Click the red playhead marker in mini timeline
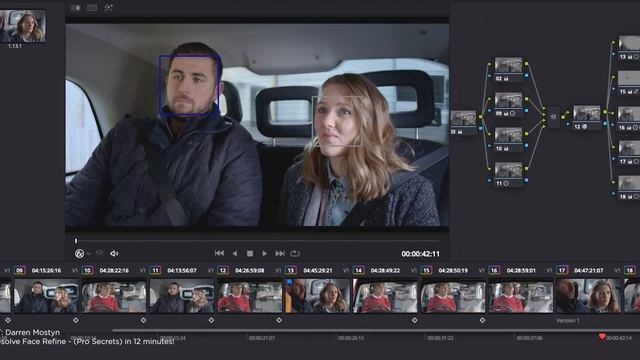 pyautogui.click(x=602, y=336)
